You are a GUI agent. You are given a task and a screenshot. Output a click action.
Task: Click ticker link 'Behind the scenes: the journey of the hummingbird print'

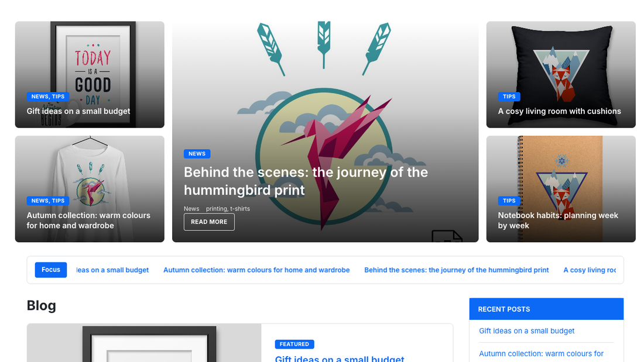pos(456,270)
